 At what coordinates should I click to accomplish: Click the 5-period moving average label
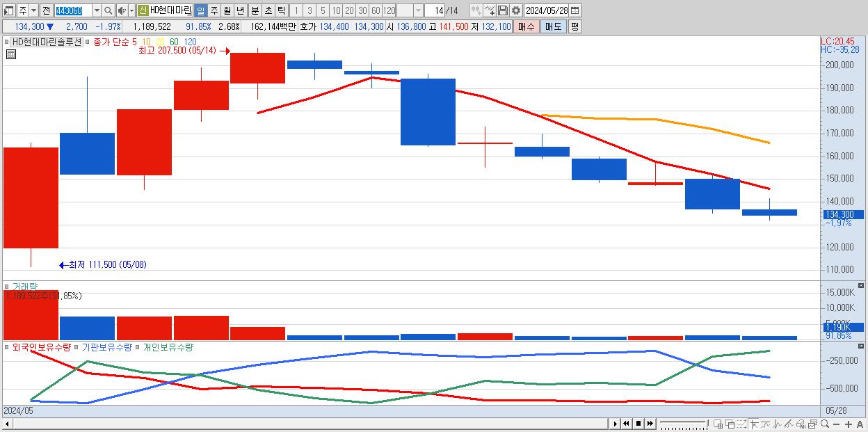pos(134,42)
